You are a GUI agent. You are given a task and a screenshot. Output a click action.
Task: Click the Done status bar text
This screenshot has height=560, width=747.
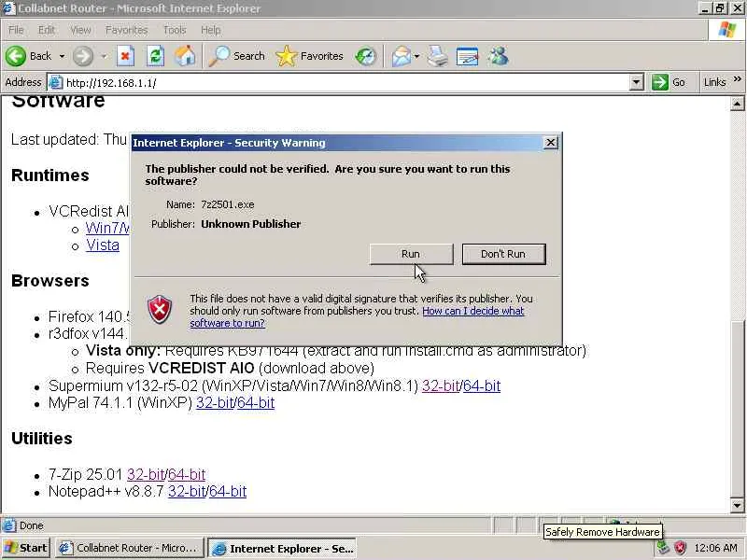[32, 525]
